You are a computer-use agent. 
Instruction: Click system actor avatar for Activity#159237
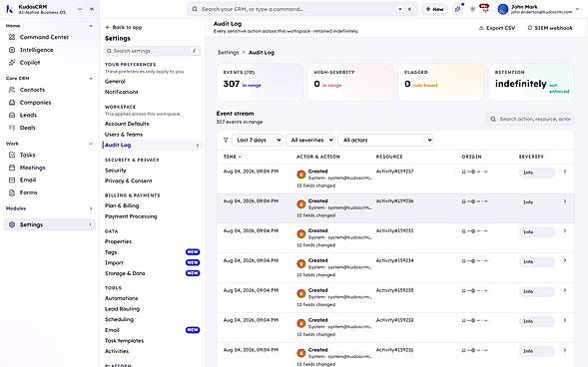point(301,175)
